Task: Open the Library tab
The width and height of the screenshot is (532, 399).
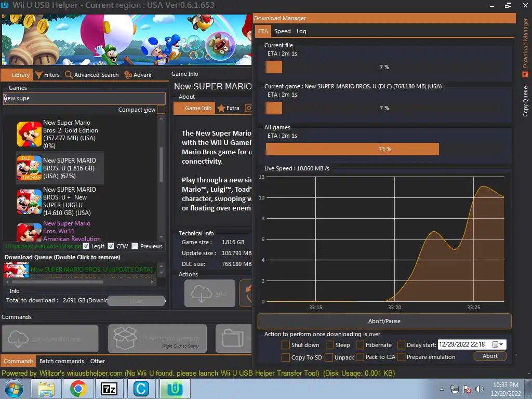Action: [17, 75]
